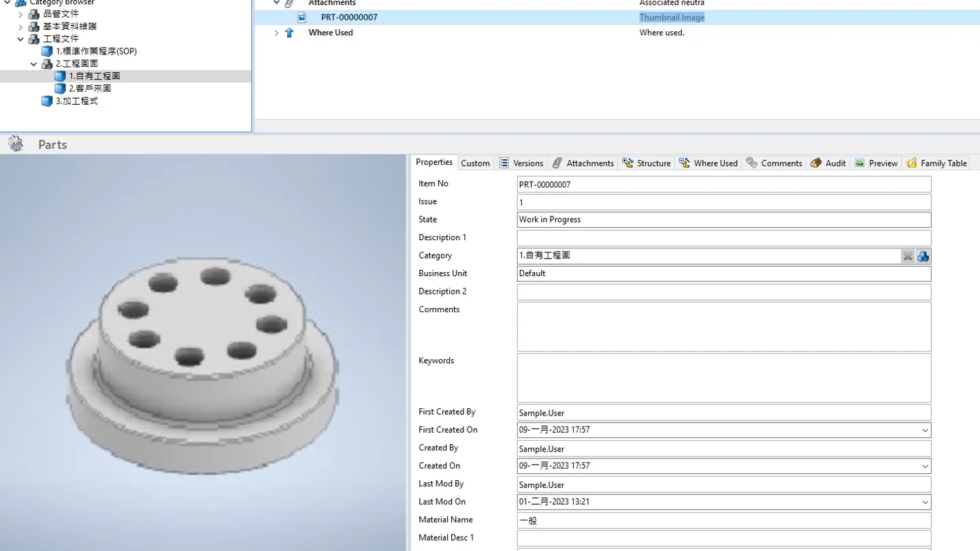Image resolution: width=980 pixels, height=551 pixels.
Task: Open the First Created On date dropdown
Action: tap(925, 431)
